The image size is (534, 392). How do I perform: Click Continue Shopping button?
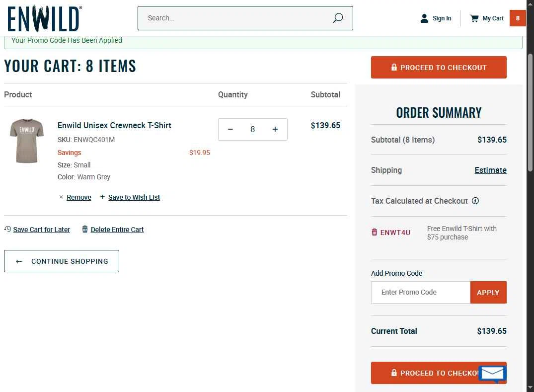tap(62, 261)
